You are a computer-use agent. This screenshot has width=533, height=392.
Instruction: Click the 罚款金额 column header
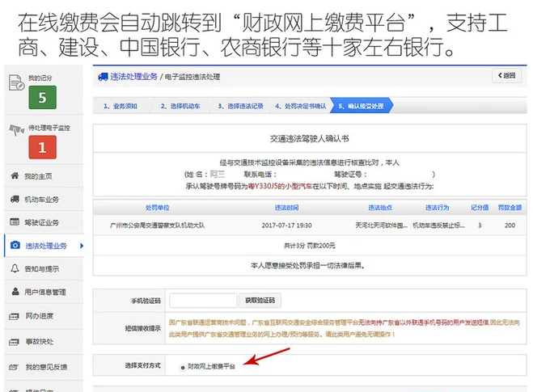pos(510,208)
